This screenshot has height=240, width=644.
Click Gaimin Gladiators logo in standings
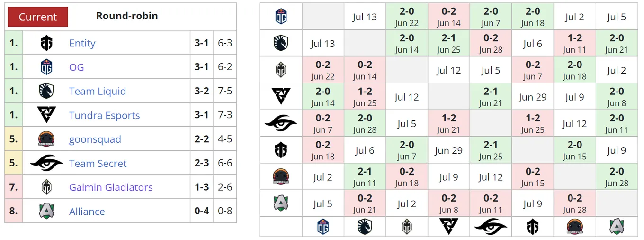pos(46,187)
